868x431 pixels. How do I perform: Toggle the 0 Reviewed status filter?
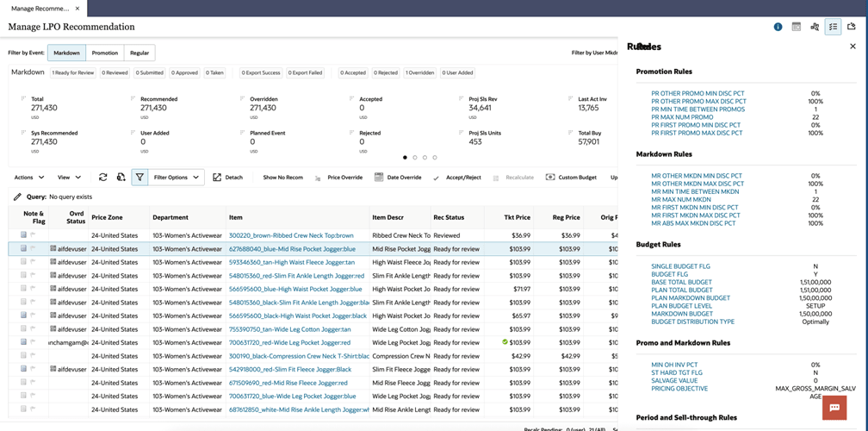(x=115, y=72)
